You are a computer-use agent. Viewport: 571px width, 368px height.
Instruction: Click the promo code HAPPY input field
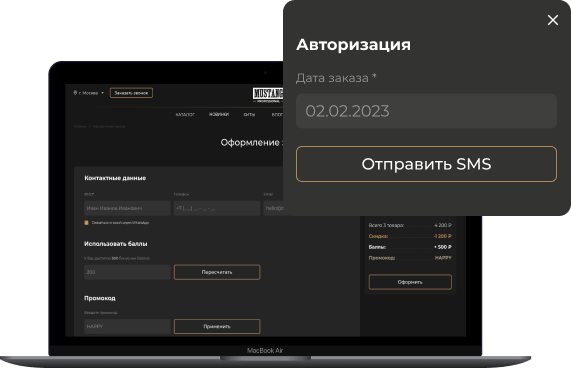[127, 327]
